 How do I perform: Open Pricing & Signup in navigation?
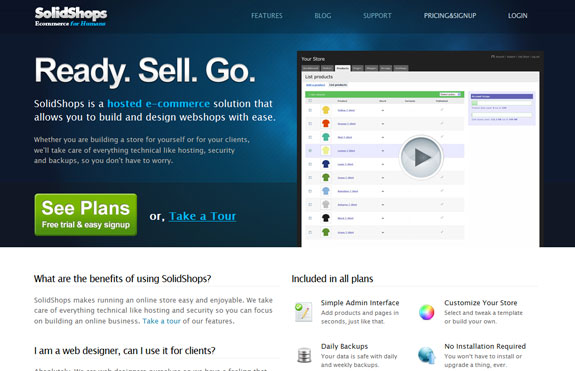450,16
